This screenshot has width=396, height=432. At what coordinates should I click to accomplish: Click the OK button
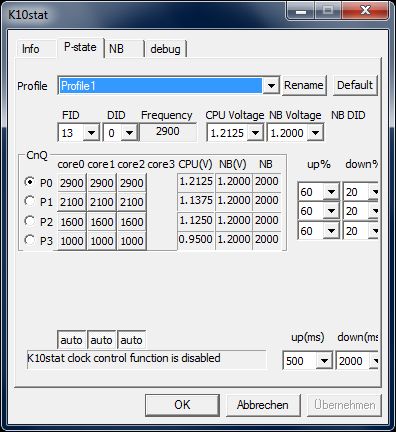pyautogui.click(x=182, y=405)
